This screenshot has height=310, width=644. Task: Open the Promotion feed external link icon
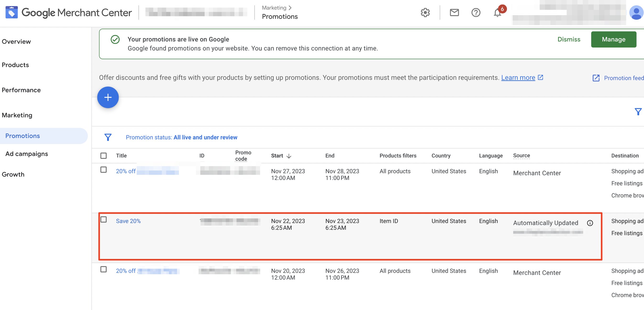pos(596,78)
